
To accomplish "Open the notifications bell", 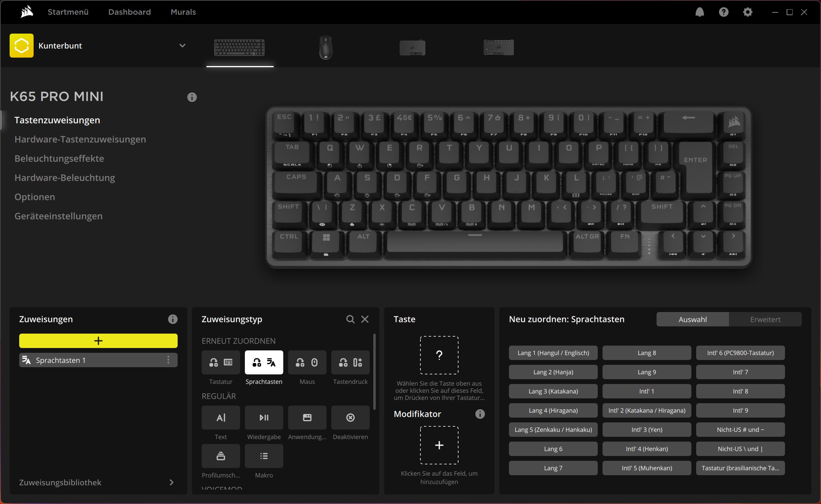I will click(x=699, y=12).
